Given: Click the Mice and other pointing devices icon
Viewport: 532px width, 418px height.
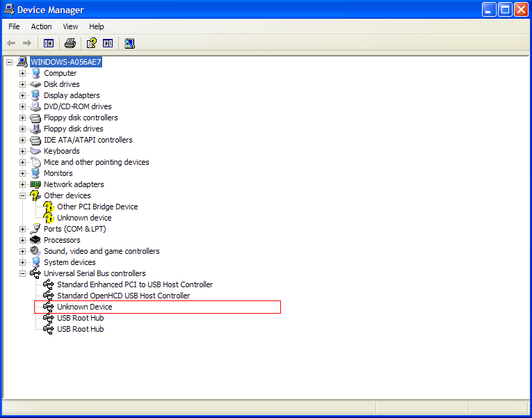Looking at the screenshot, I should [x=35, y=162].
